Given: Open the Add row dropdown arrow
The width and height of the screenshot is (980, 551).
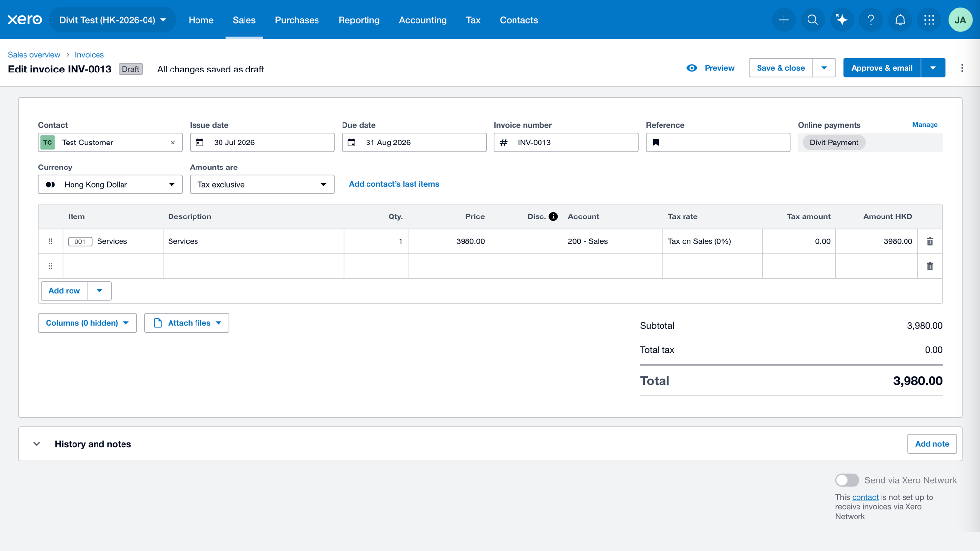Looking at the screenshot, I should (x=99, y=291).
